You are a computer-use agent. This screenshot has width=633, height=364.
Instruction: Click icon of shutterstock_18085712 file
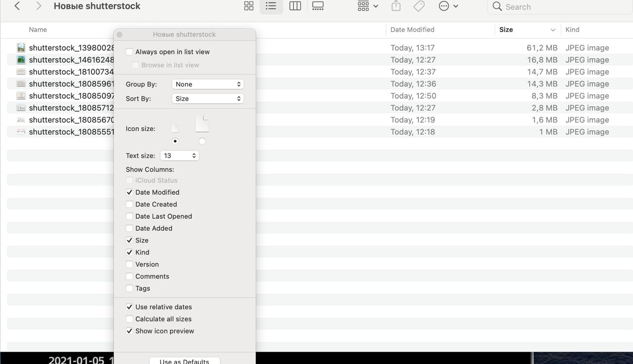21,108
